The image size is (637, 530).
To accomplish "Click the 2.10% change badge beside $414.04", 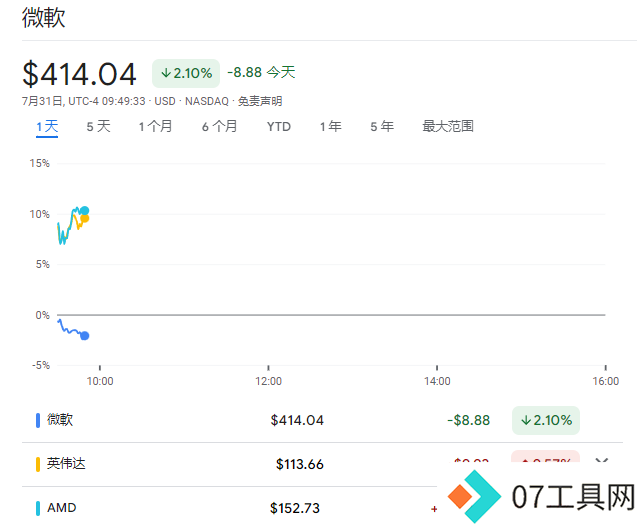I will click(x=186, y=74).
